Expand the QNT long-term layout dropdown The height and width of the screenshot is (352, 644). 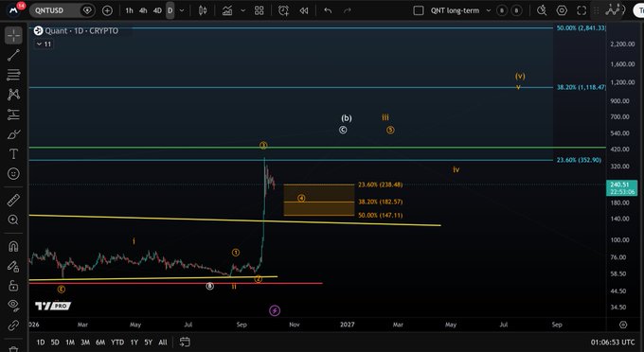(x=489, y=10)
